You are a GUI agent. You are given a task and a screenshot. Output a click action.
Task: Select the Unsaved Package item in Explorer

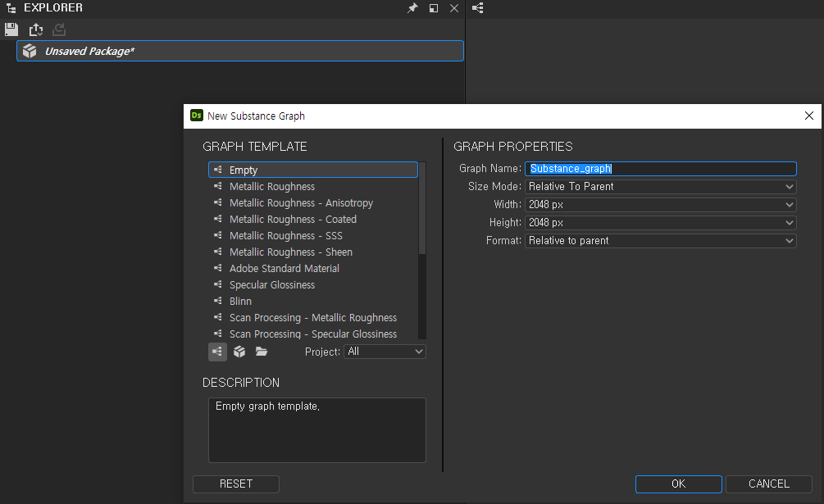[240, 51]
